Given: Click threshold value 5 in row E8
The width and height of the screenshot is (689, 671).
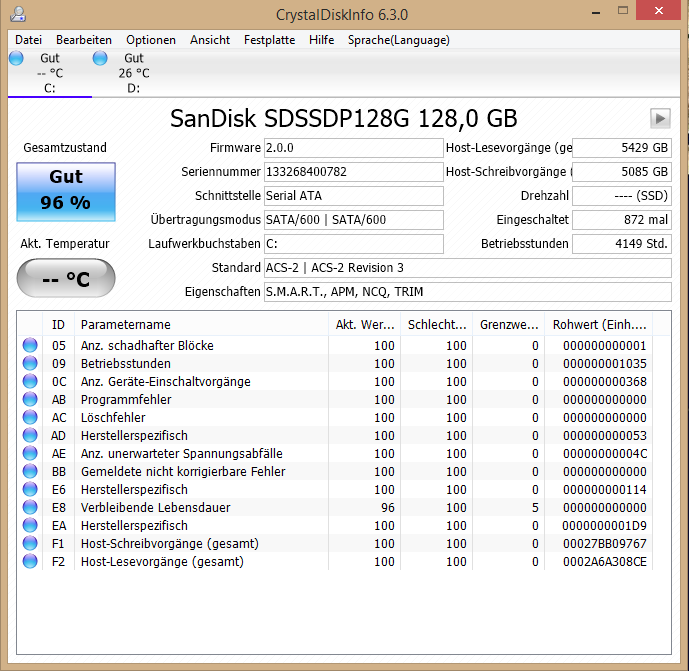Looking at the screenshot, I should (535, 508).
